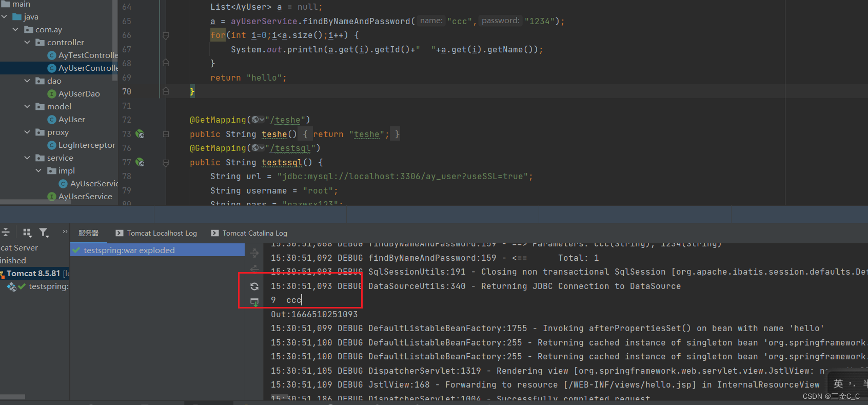Viewport: 868px width, 405px height.
Task: Click the second grayed console gutter icon
Action: [x=254, y=269]
